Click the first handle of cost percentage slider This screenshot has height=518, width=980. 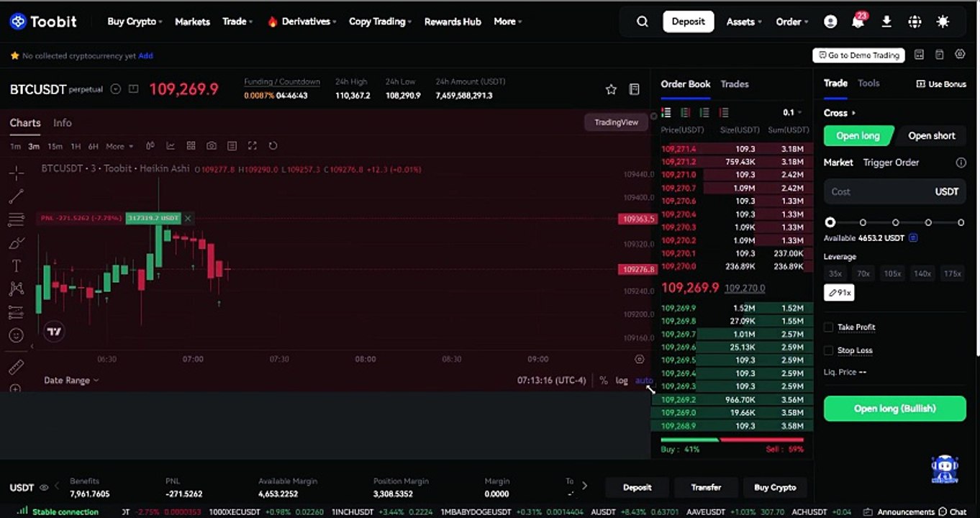click(x=830, y=223)
